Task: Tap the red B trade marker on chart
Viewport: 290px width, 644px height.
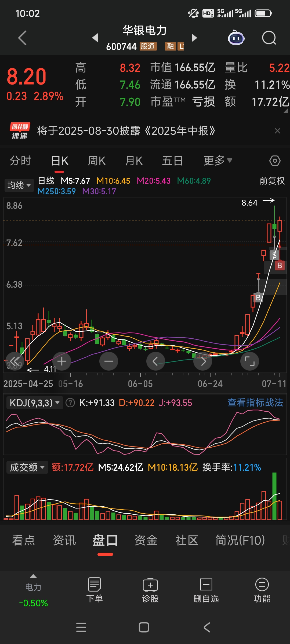Action: [280, 265]
